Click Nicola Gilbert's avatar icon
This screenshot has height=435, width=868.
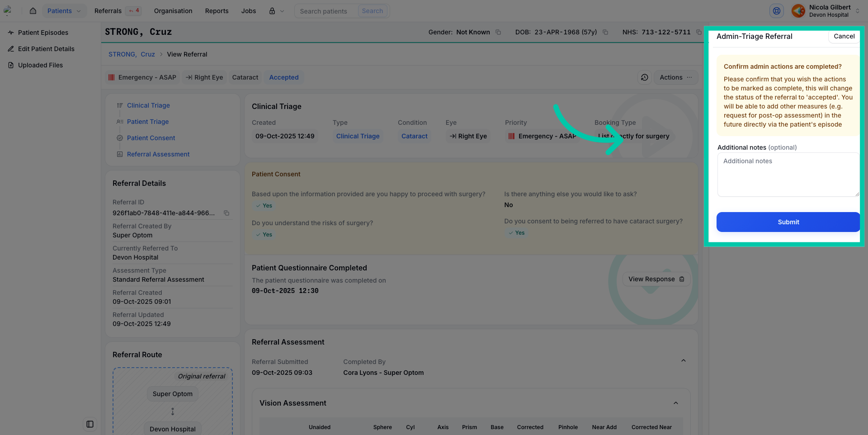[x=798, y=11]
